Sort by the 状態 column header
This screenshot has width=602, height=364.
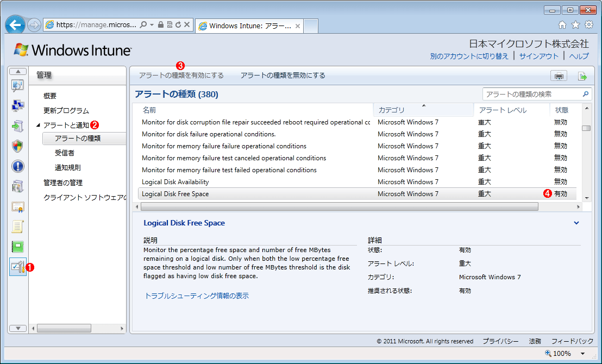[563, 110]
